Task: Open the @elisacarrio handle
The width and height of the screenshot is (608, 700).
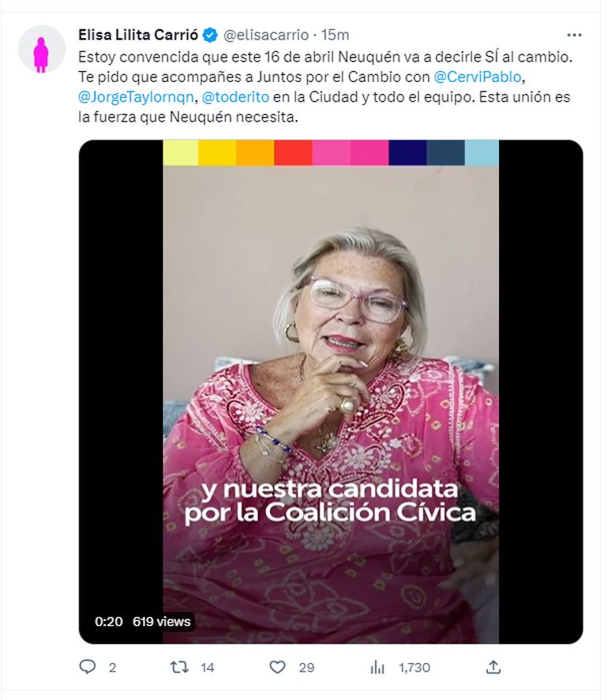Action: pyautogui.click(x=266, y=35)
